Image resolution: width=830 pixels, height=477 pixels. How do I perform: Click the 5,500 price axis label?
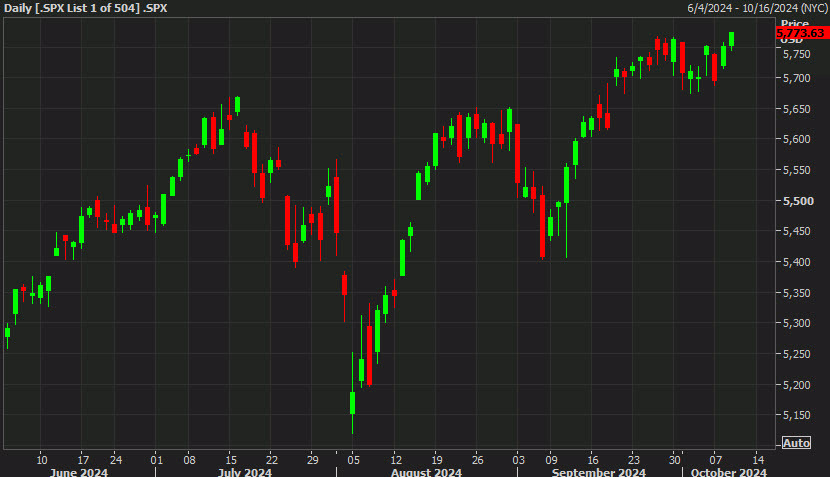[798, 201]
